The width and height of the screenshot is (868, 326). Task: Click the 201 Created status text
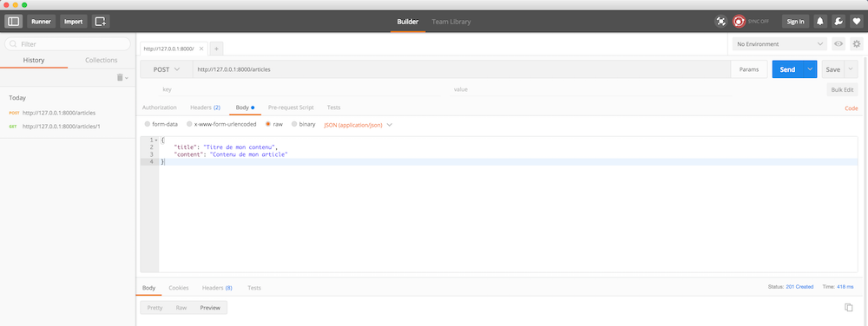pyautogui.click(x=800, y=287)
